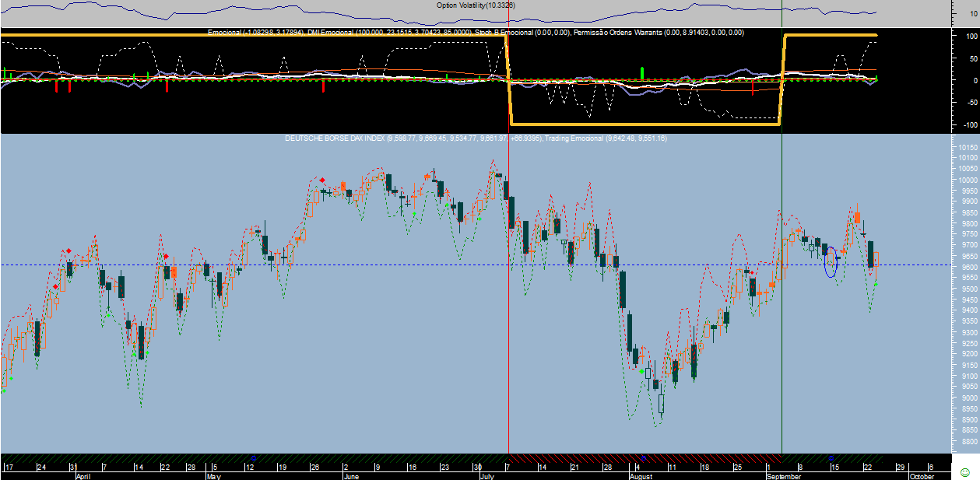Click the red diamond signal above early June candles
This screenshot has width=980, height=480.
(x=322, y=180)
